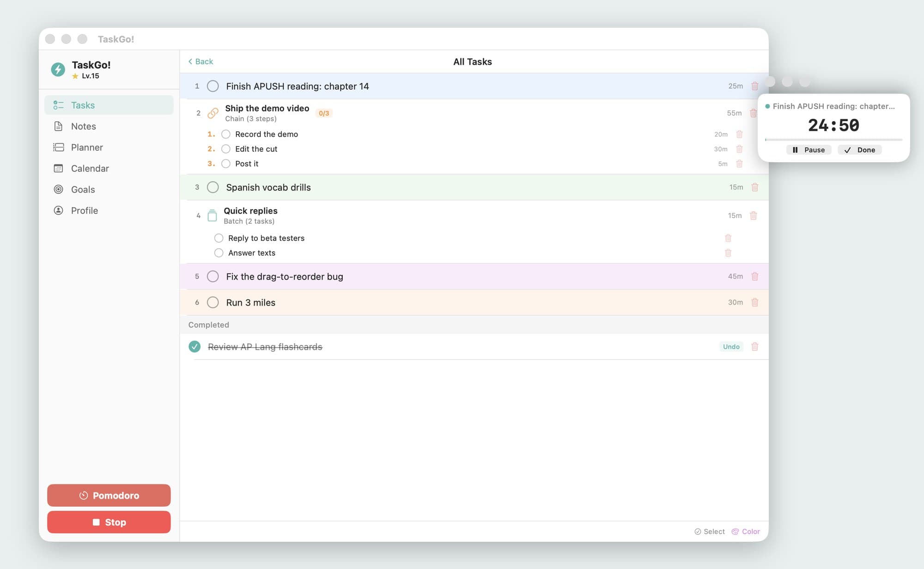Screen dimensions: 924x569
Task: Check Reply to beta testers circle
Action: (x=219, y=238)
